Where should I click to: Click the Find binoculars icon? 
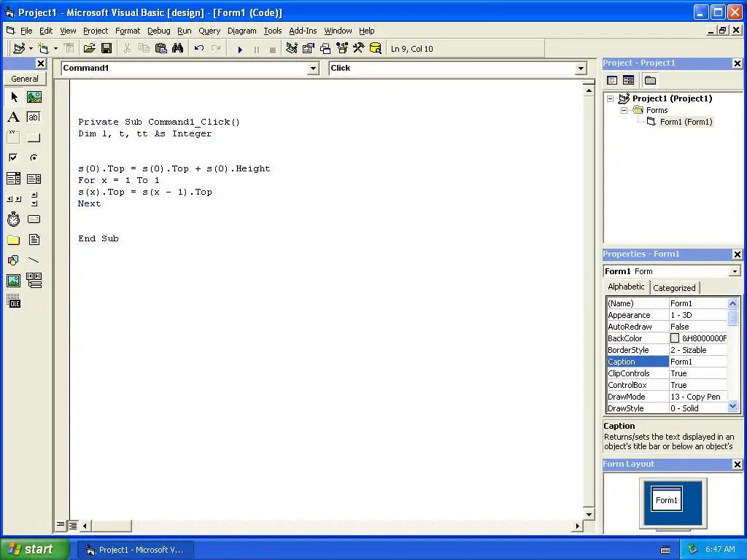(178, 49)
